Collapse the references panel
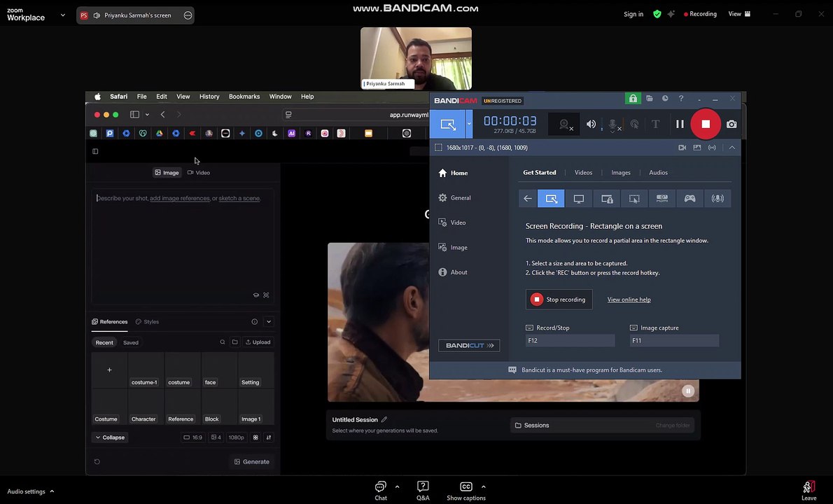The height and width of the screenshot is (504, 833). 110,437
